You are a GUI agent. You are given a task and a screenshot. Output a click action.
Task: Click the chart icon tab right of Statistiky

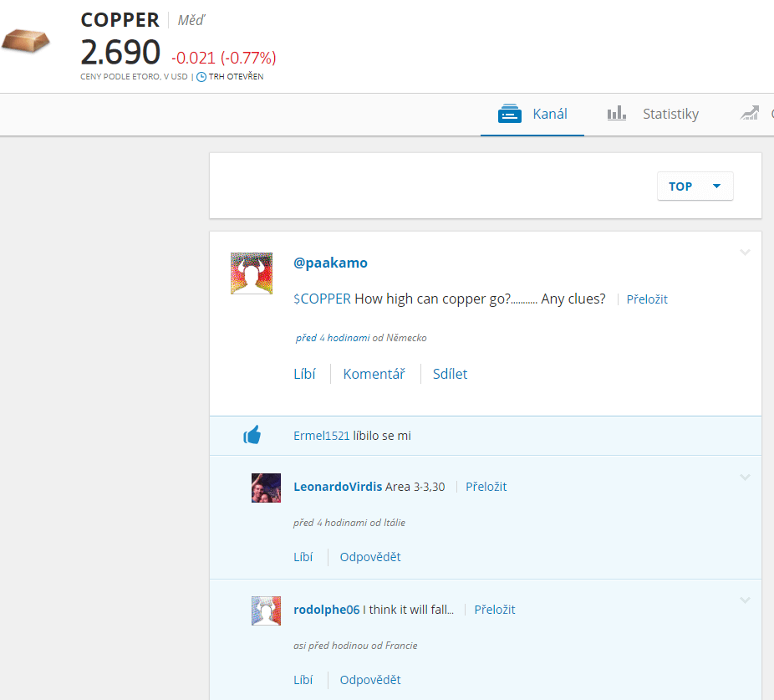pos(750,114)
